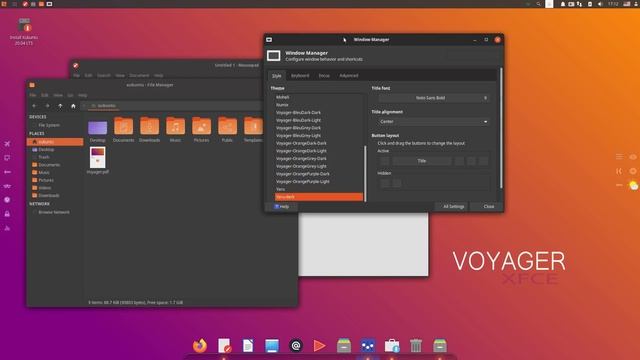The width and height of the screenshot is (640, 360).
Task: Select highlighted Yaru-dark theme row
Action: 318,197
